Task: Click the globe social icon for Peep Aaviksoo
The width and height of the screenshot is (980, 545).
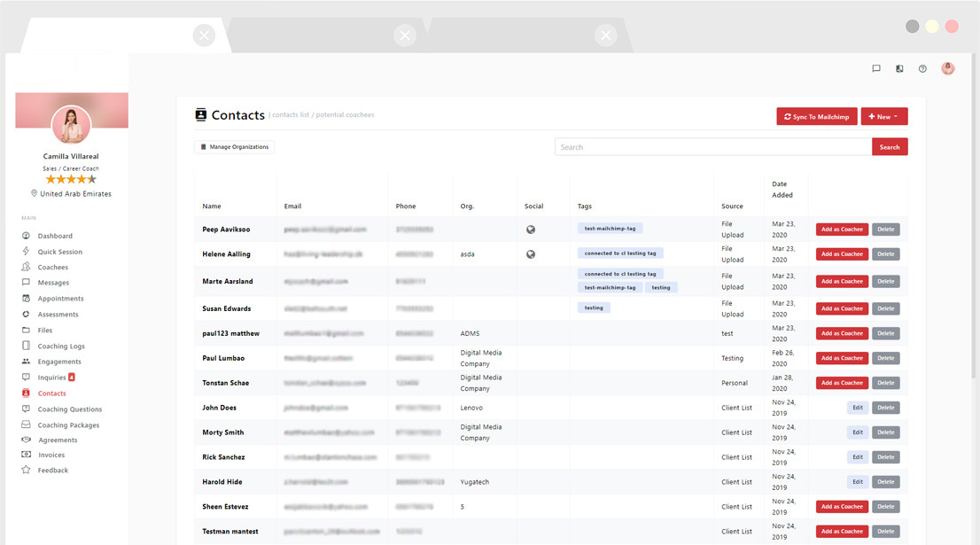Action: pyautogui.click(x=531, y=230)
